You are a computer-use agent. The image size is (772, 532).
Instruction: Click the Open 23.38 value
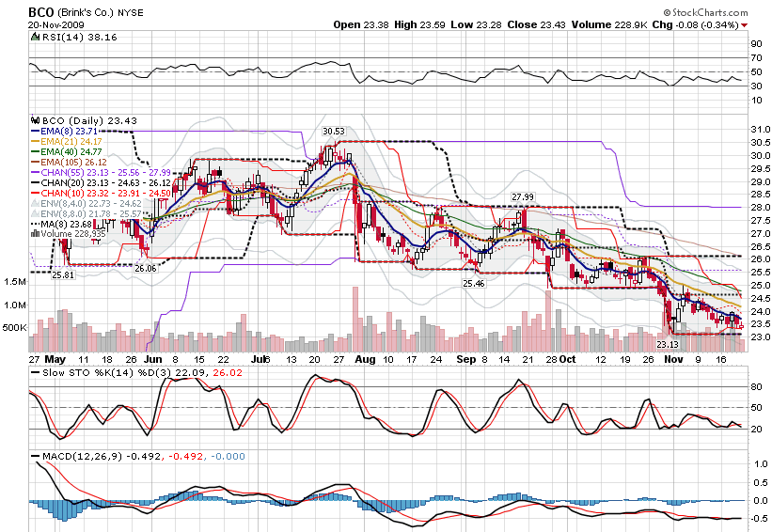pos(361,24)
